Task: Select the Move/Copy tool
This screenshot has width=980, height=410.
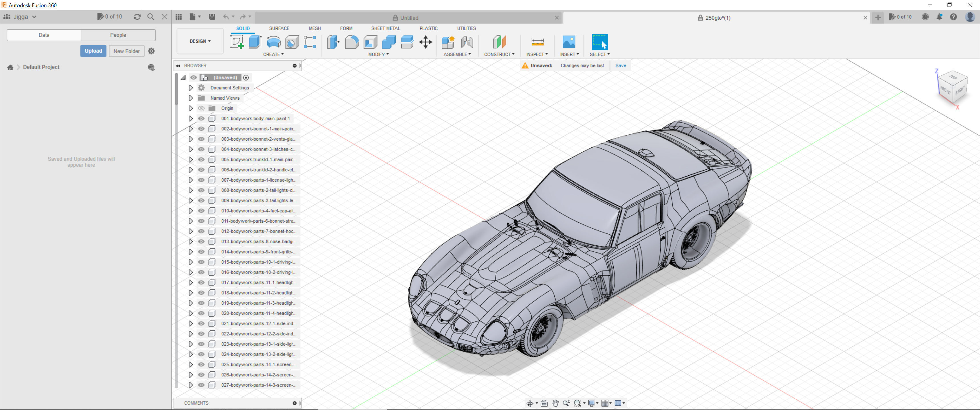Action: (425, 42)
